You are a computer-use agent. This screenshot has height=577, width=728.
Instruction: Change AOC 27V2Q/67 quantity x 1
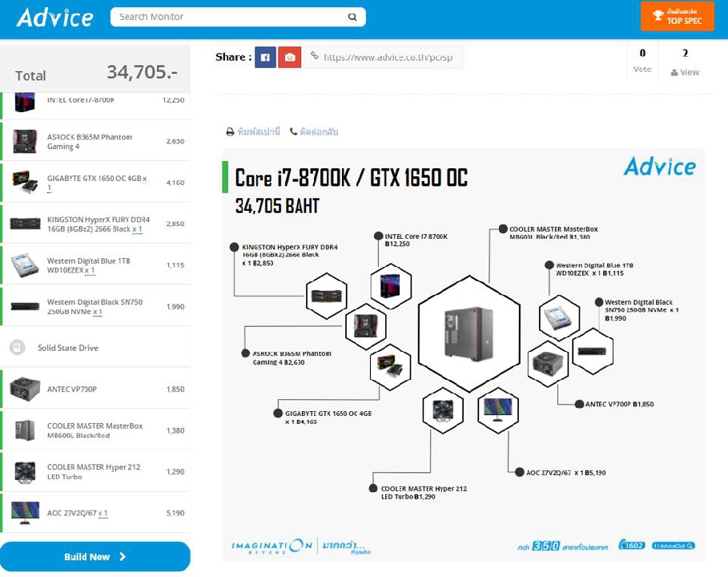click(103, 514)
